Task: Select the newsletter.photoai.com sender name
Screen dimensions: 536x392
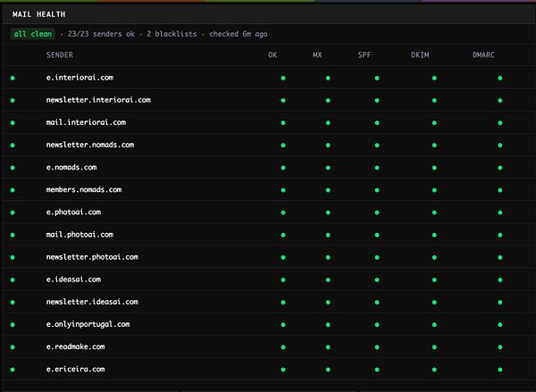Action: pyautogui.click(x=92, y=257)
